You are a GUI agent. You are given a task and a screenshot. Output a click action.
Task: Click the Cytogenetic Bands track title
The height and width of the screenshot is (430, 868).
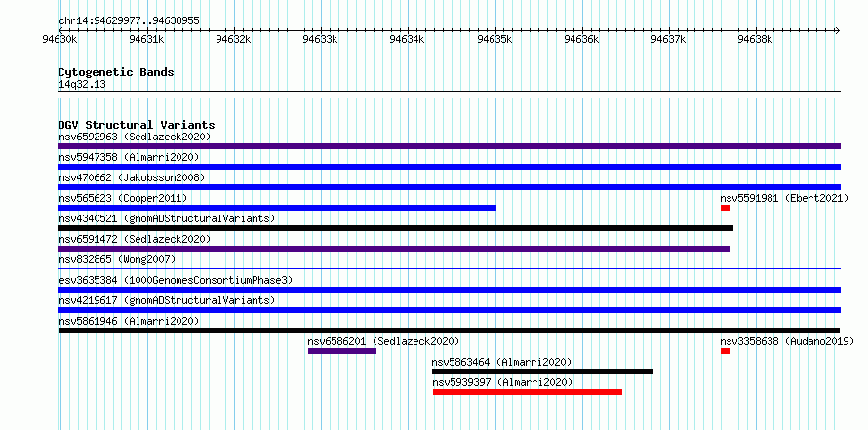(116, 72)
